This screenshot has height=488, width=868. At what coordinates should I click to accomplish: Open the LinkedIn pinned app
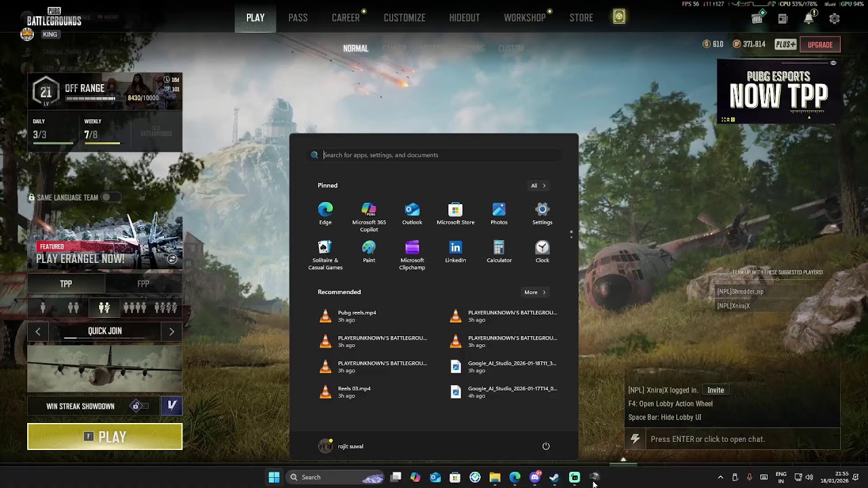click(456, 251)
